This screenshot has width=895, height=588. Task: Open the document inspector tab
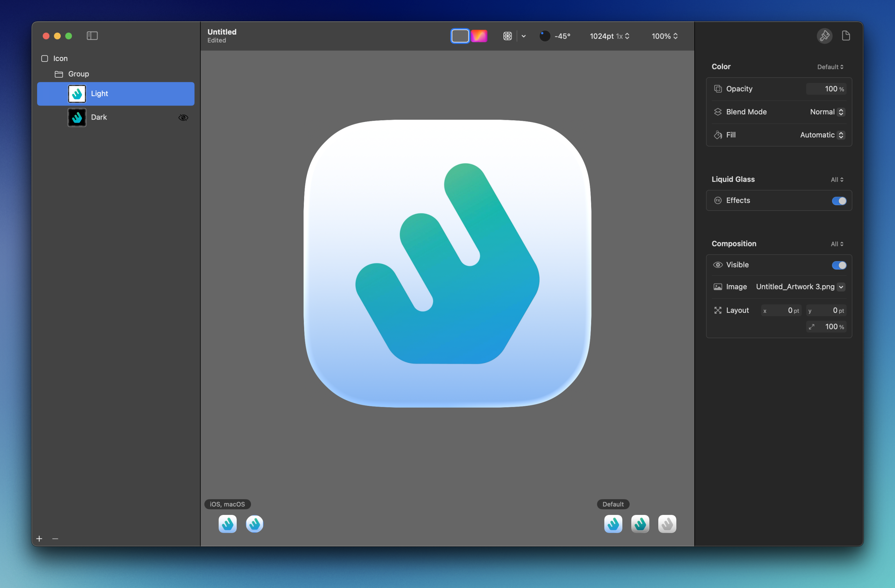pos(846,36)
